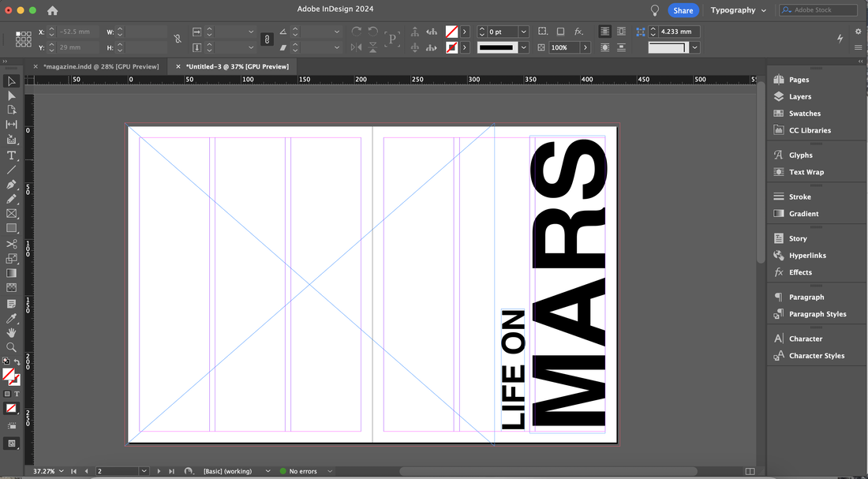Open the Character Styles panel
The width and height of the screenshot is (868, 479).
[817, 356]
